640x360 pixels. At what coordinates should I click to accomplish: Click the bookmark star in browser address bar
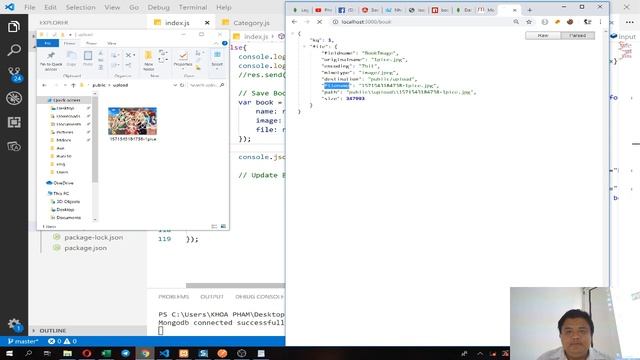pyautogui.click(x=529, y=22)
